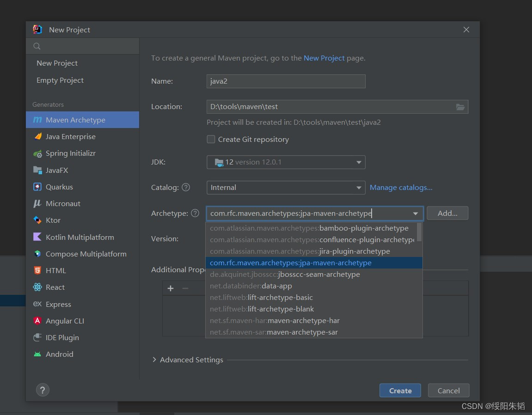The image size is (532, 415).
Task: Click the search magnifier icon in sidebar
Action: point(37,46)
